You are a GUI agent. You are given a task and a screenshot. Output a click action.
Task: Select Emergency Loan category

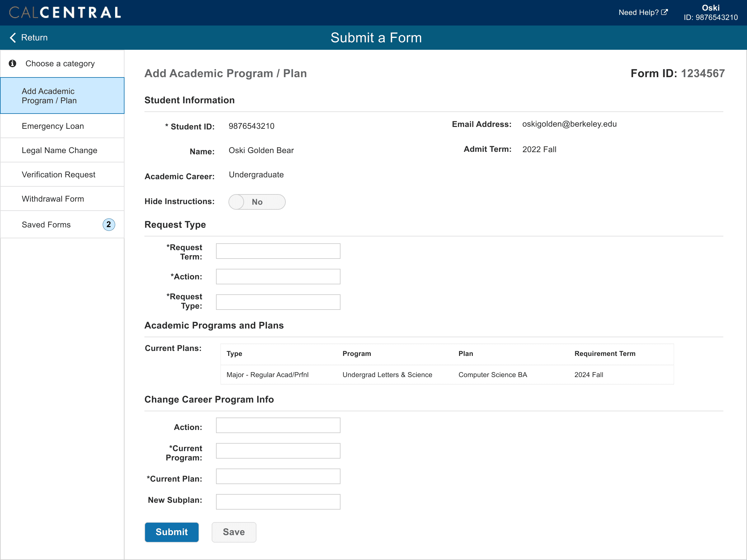[53, 126]
